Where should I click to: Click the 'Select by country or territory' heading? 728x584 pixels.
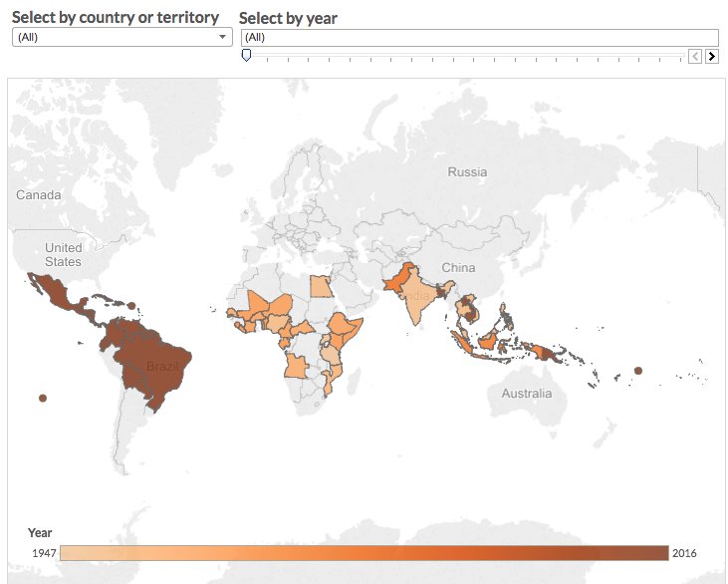(116, 17)
